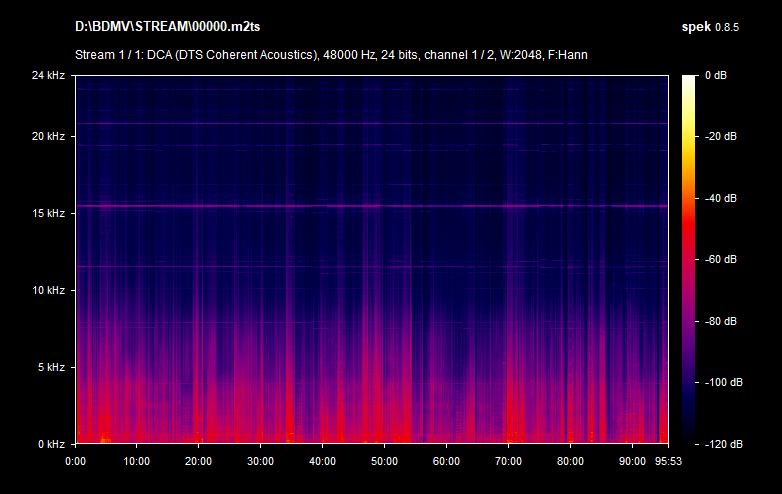Pick the 10 kHz frequency axis label
This screenshot has height=494, width=782.
pos(48,291)
